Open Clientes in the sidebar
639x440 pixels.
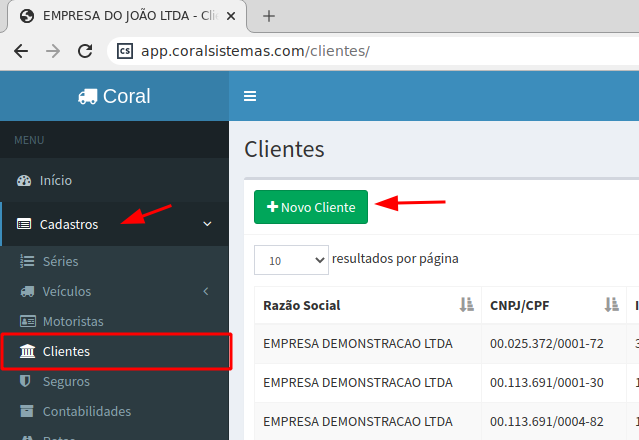click(66, 352)
